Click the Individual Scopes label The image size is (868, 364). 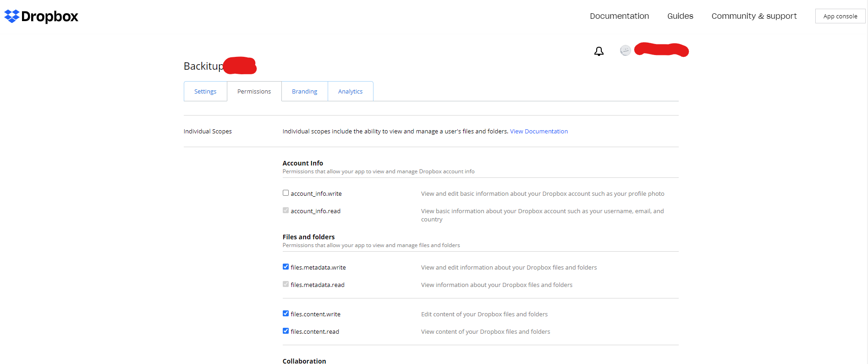pyautogui.click(x=208, y=131)
